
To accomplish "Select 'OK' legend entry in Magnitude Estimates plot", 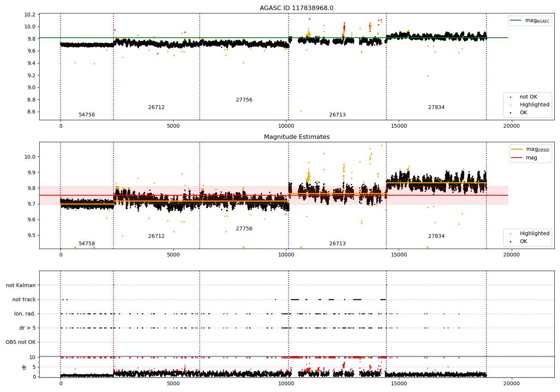I will [x=523, y=242].
